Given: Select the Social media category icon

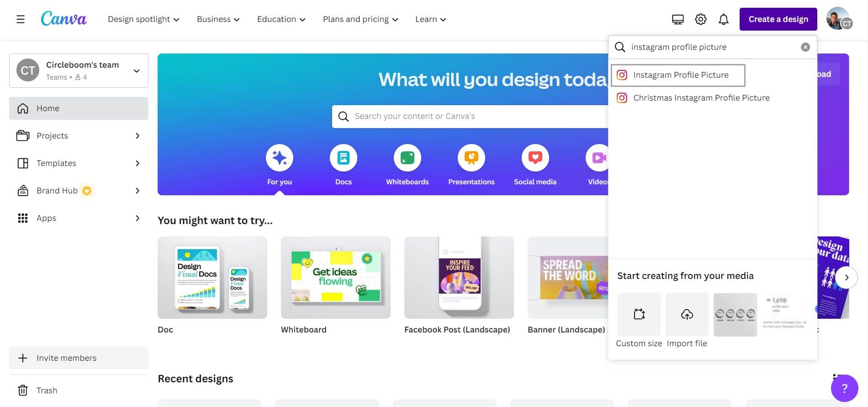Looking at the screenshot, I should pyautogui.click(x=535, y=158).
